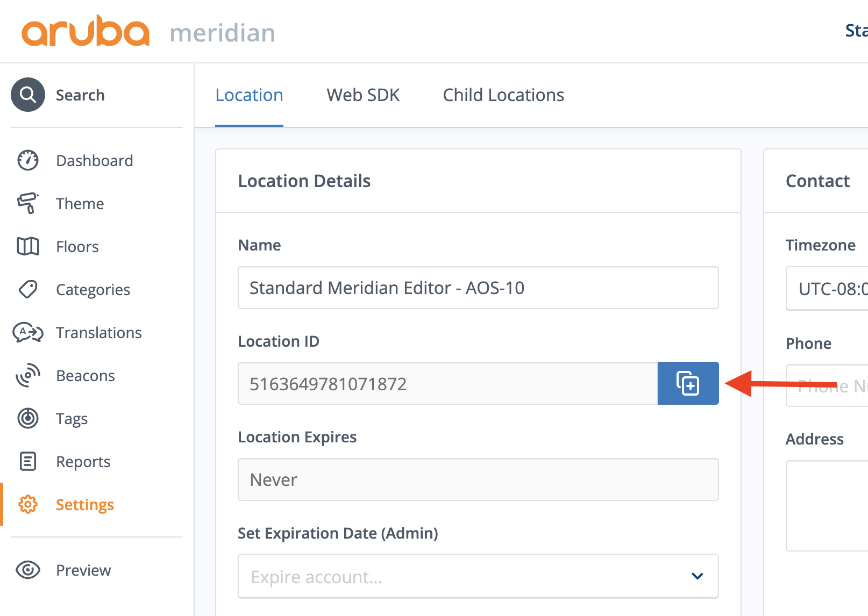Open the Dashboard gauge icon
This screenshot has height=616, width=868.
(28, 160)
